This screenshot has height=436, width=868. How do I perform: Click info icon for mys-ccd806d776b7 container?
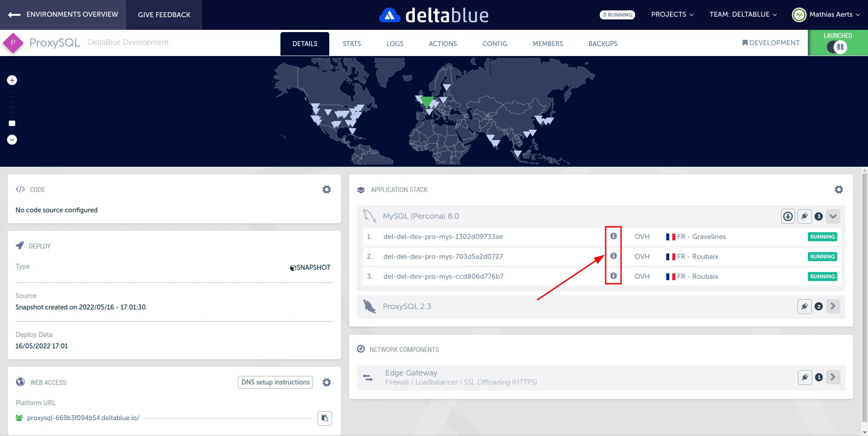(613, 276)
